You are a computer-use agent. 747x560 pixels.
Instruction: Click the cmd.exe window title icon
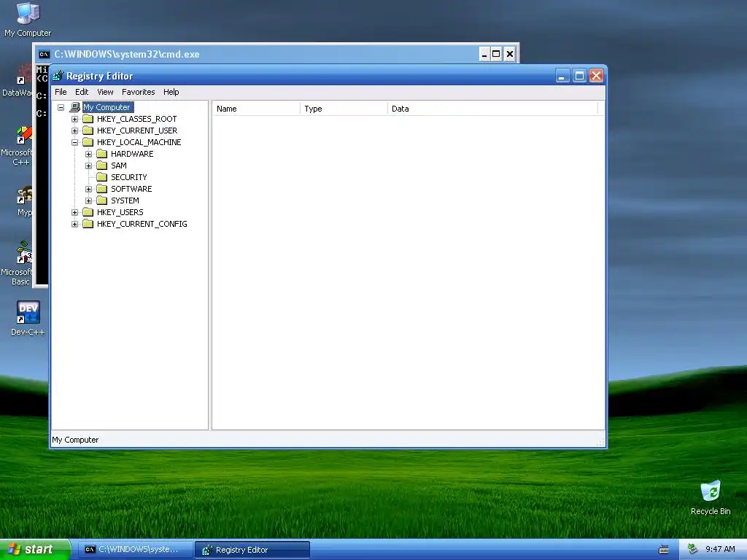tap(44, 54)
